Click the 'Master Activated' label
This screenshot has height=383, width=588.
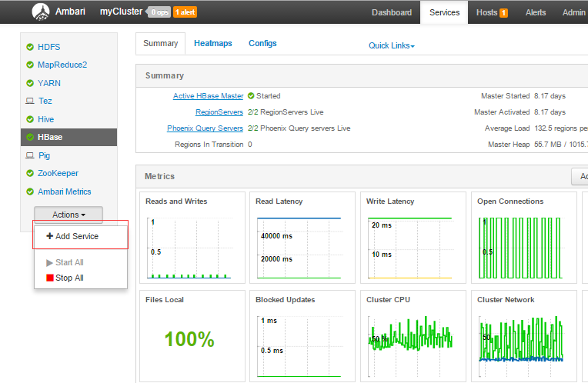[502, 112]
